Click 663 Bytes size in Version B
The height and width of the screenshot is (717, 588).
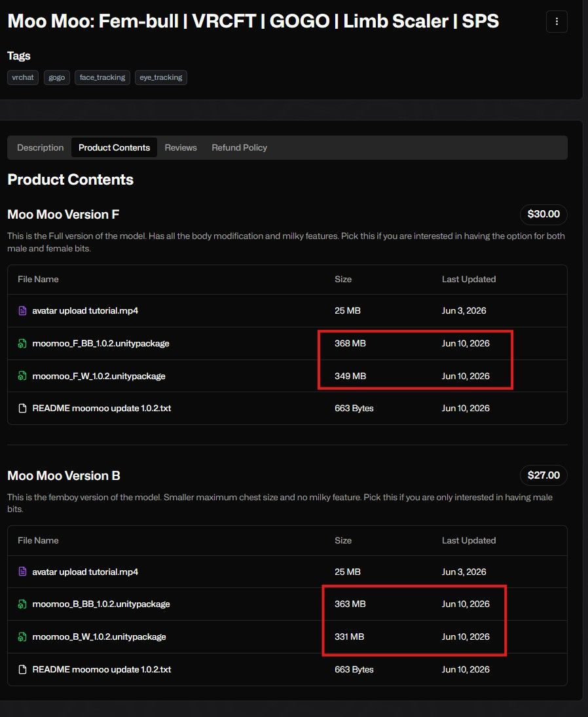(354, 669)
